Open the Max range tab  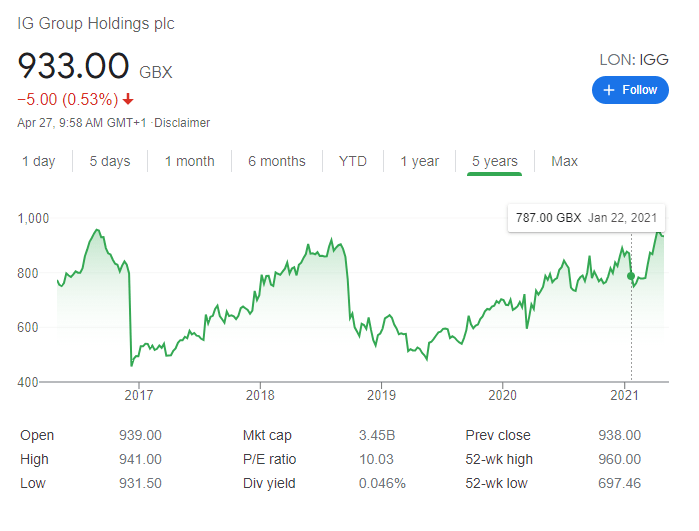pyautogui.click(x=564, y=161)
